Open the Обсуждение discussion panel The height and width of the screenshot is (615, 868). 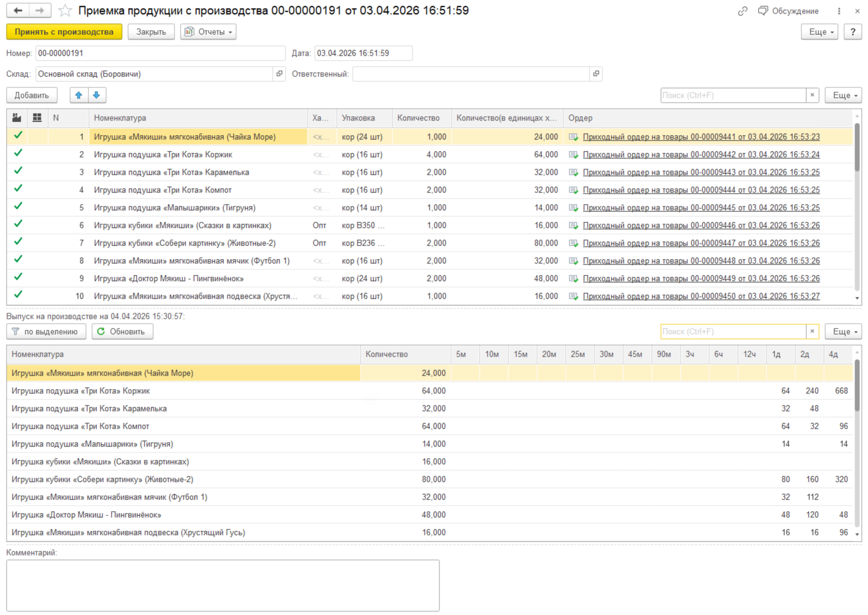[x=788, y=11]
